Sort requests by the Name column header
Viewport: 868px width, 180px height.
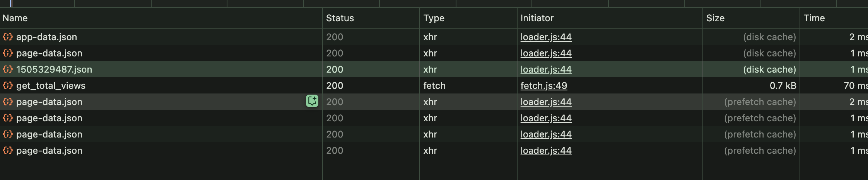15,18
